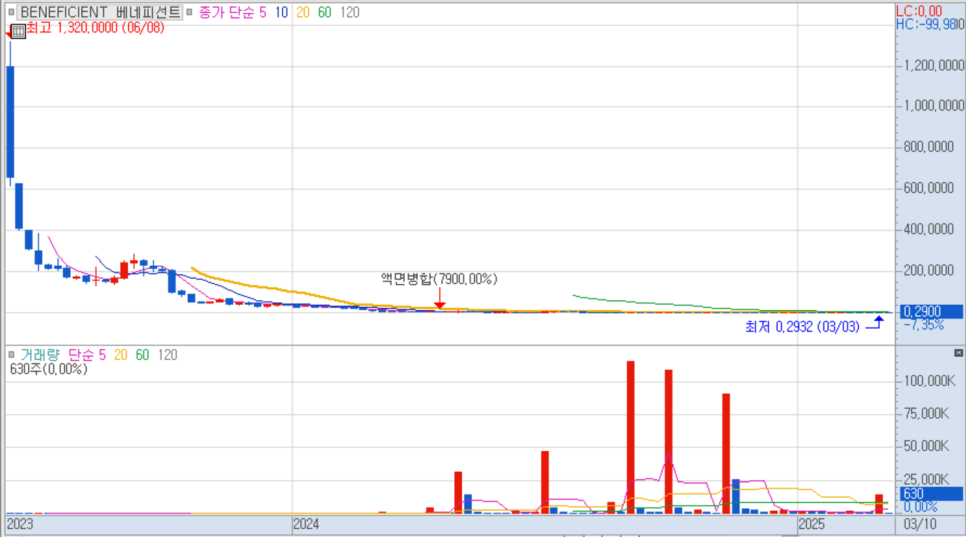Select the BENEFICIENT 베네피션트 stock name label
This screenshot has height=537, width=966.
tap(100, 12)
